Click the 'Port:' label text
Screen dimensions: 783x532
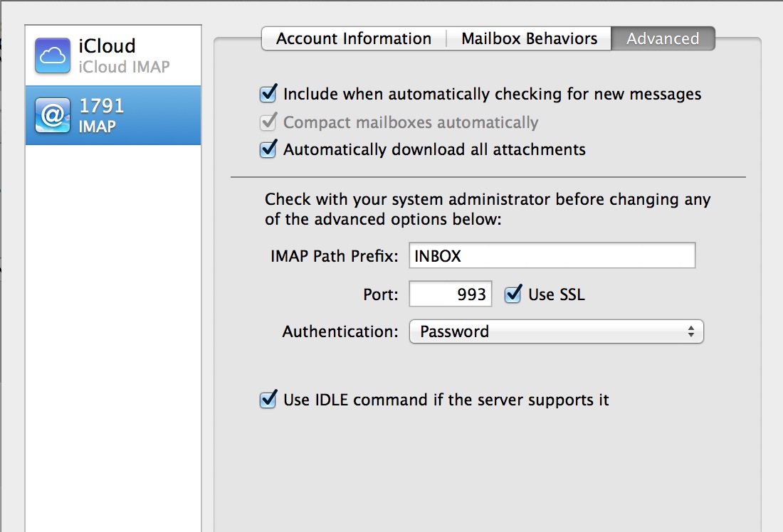381,294
